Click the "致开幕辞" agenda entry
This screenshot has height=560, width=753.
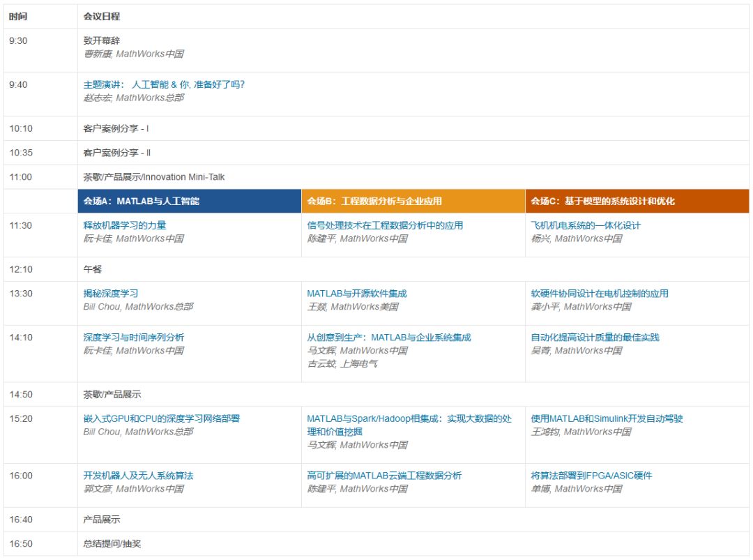tap(101, 41)
